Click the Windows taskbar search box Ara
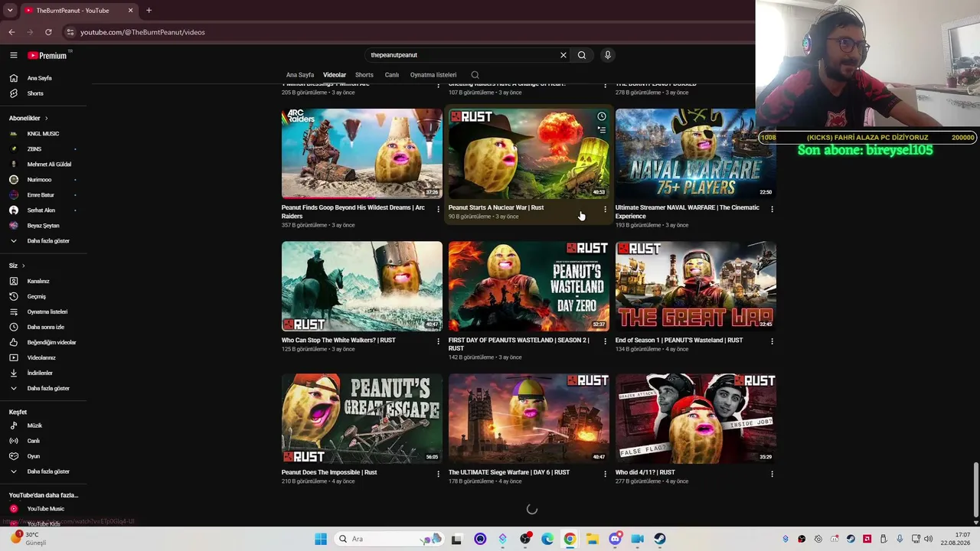This screenshot has width=980, height=551. tap(389, 539)
